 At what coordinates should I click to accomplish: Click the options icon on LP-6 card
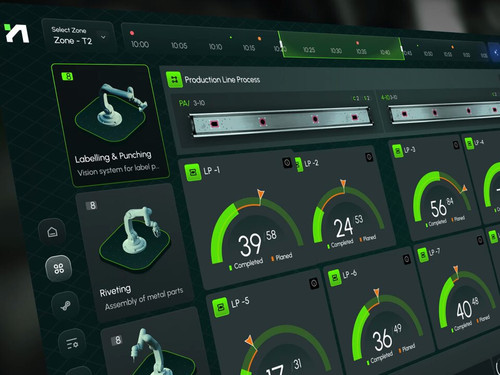(406, 259)
